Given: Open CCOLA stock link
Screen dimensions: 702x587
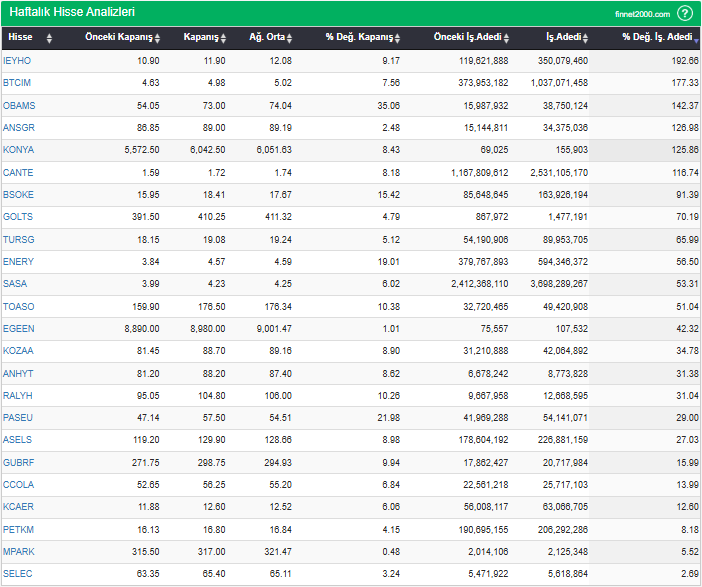Looking at the screenshot, I should [x=18, y=484].
